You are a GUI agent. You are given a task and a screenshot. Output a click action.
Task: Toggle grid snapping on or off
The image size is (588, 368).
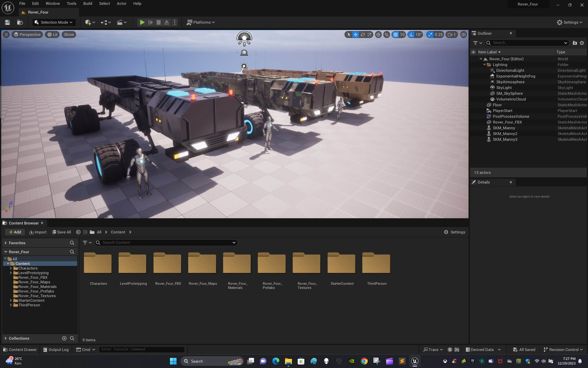(396, 35)
